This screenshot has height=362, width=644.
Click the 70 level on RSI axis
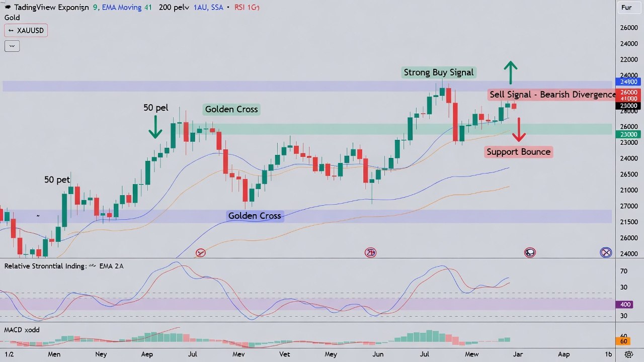(623, 271)
